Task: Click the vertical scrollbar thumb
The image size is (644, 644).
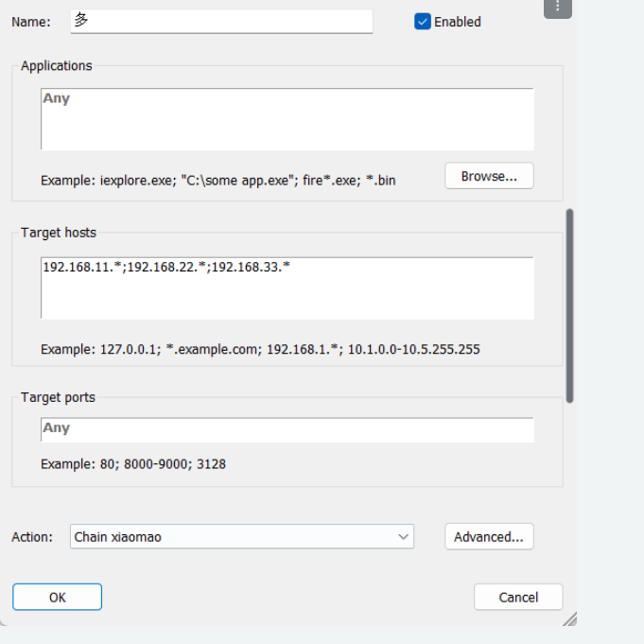Action: click(569, 305)
